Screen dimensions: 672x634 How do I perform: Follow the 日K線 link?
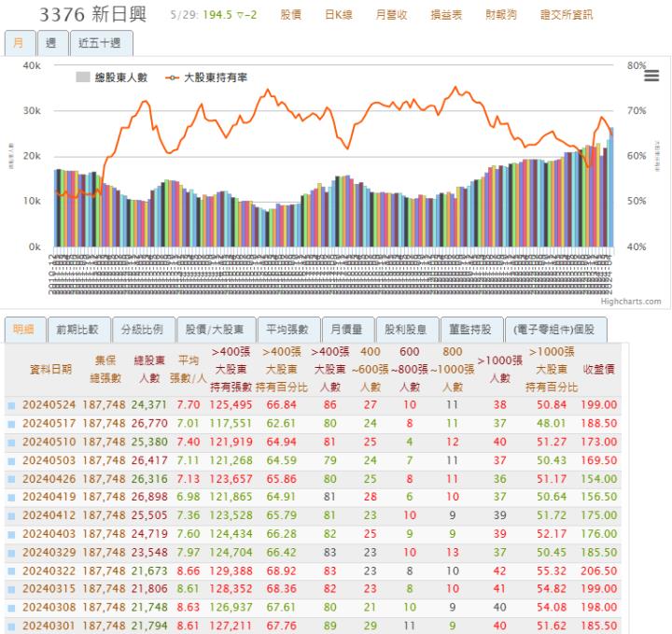(x=339, y=15)
